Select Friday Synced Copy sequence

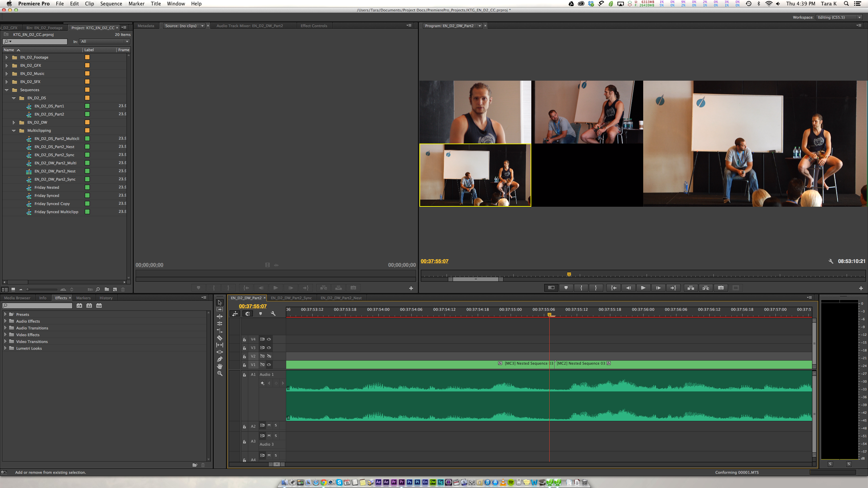(52, 204)
